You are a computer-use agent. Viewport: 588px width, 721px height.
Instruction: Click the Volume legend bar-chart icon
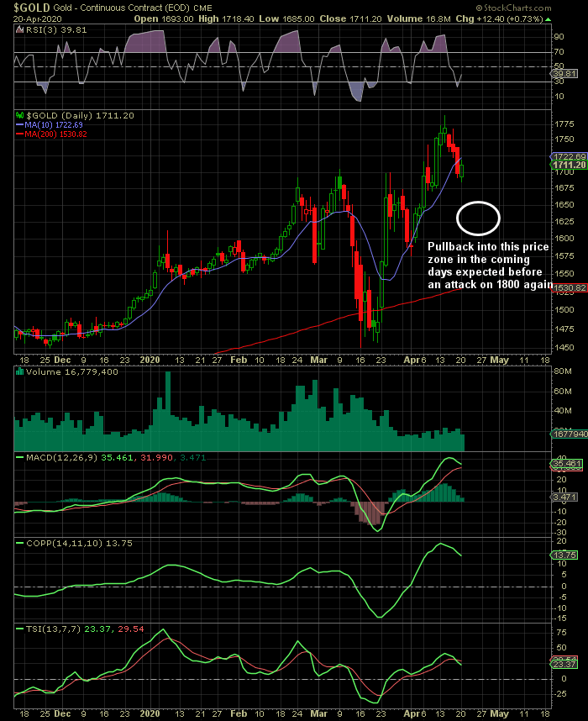[x=20, y=371]
